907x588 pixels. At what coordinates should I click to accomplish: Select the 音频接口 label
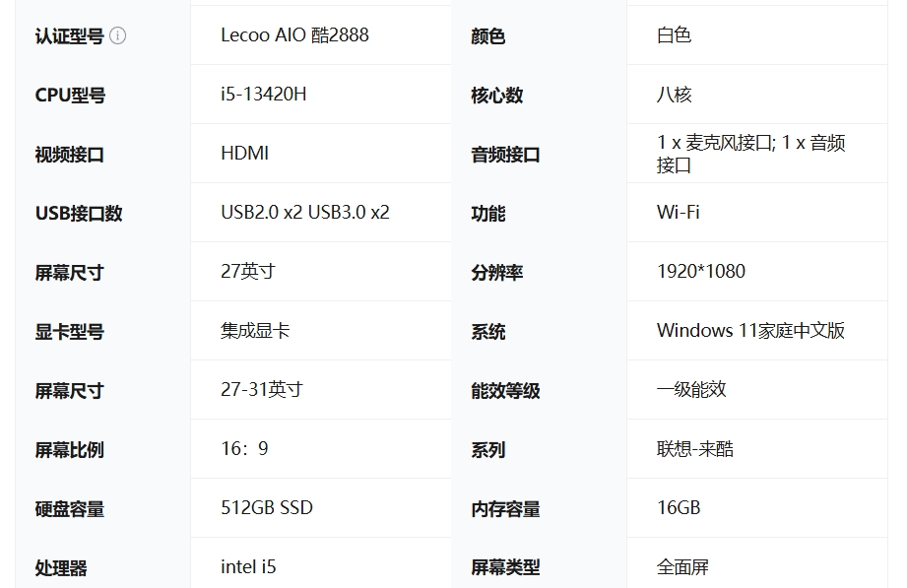coord(505,154)
